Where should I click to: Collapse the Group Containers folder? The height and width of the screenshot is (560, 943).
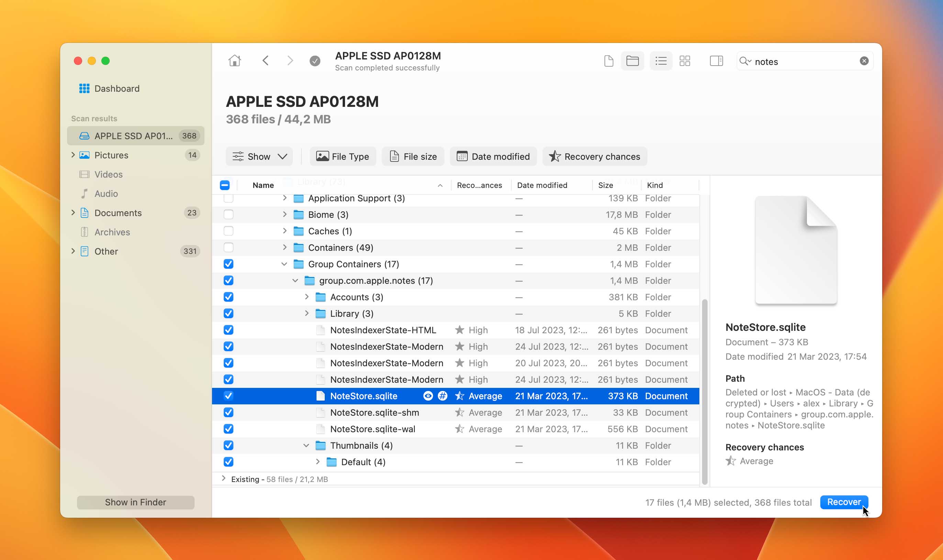point(284,264)
